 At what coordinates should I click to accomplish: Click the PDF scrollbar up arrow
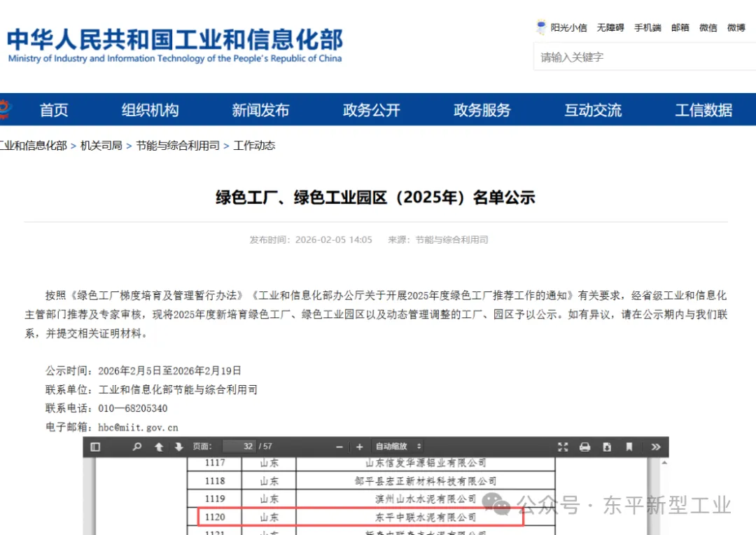[664, 463]
